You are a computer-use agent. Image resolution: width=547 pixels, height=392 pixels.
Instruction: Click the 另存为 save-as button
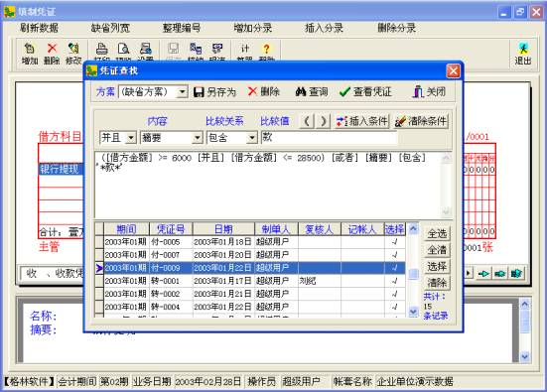[x=214, y=92]
